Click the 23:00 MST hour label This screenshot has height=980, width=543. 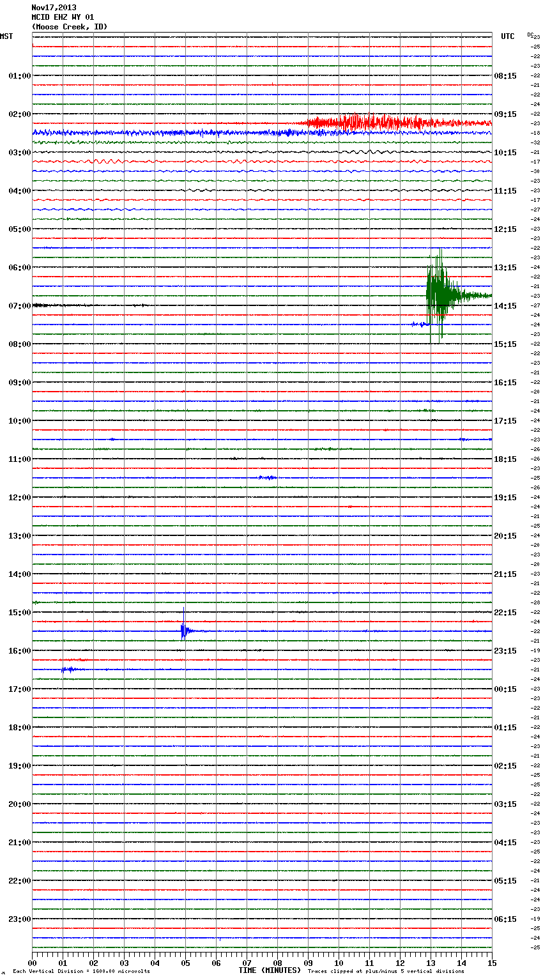[19, 919]
